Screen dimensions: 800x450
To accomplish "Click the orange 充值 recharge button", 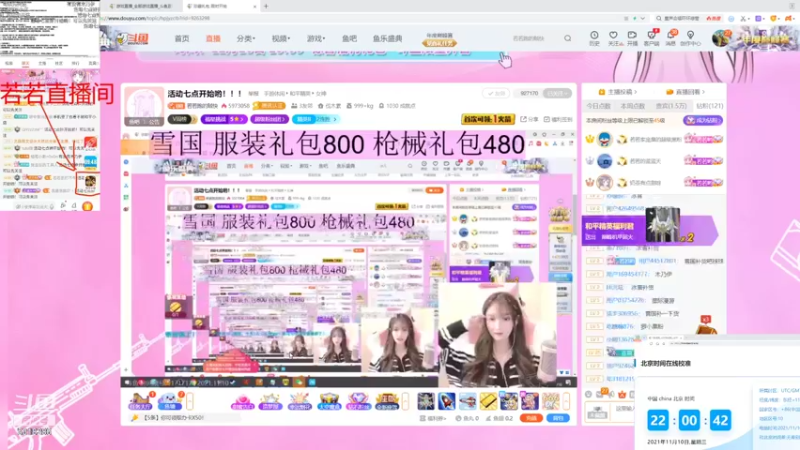I will point(531,418).
